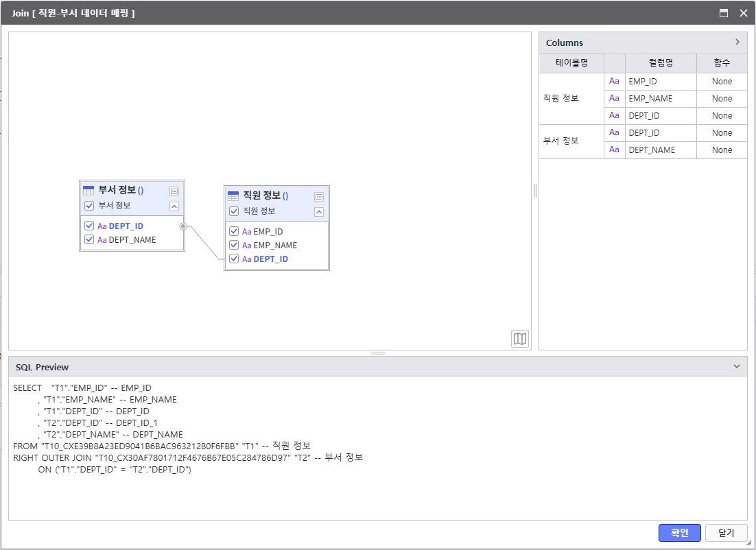
Task: Toggle EMP_NAME checkbox in 직원 정보 table
Action: (x=234, y=246)
